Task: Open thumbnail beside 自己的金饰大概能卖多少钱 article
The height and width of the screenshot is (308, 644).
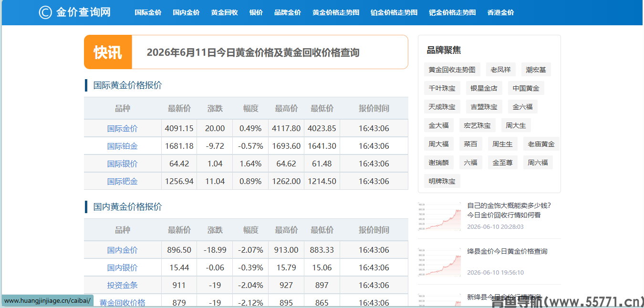Action: click(440, 216)
